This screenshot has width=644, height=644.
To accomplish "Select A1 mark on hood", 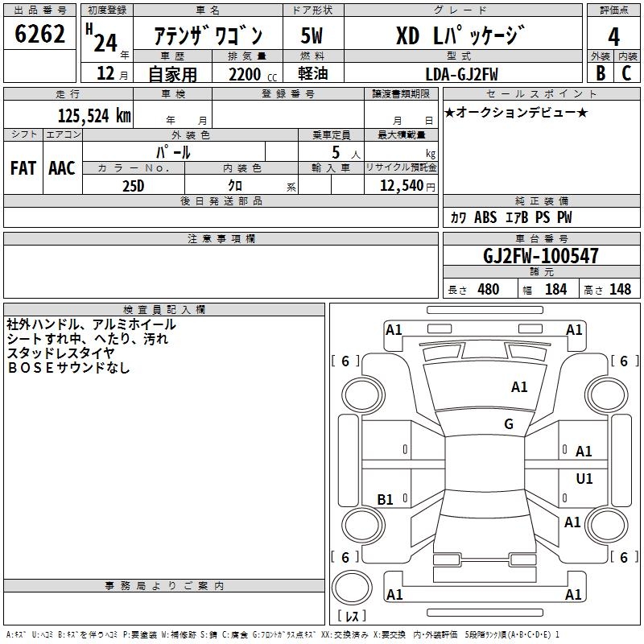I will pyautogui.click(x=519, y=386).
